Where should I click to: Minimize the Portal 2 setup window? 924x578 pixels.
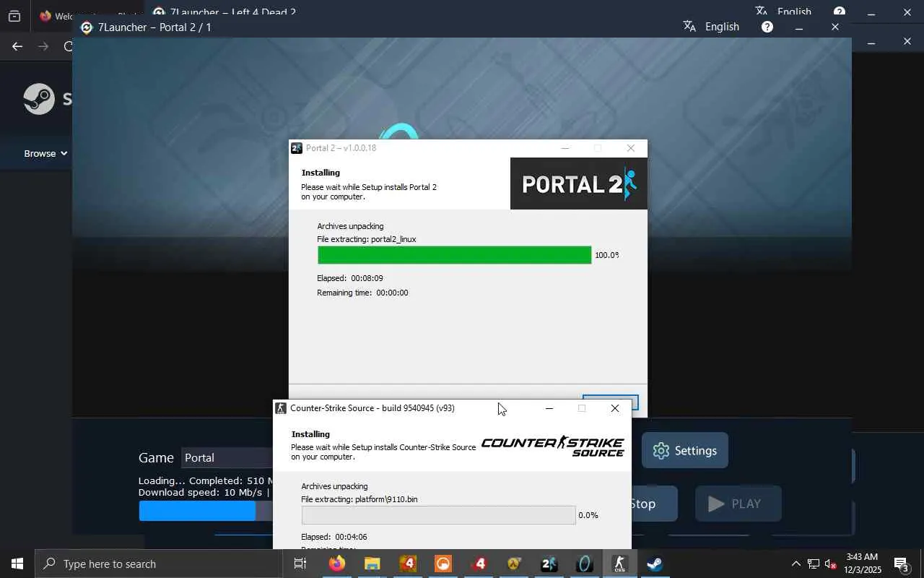(565, 148)
